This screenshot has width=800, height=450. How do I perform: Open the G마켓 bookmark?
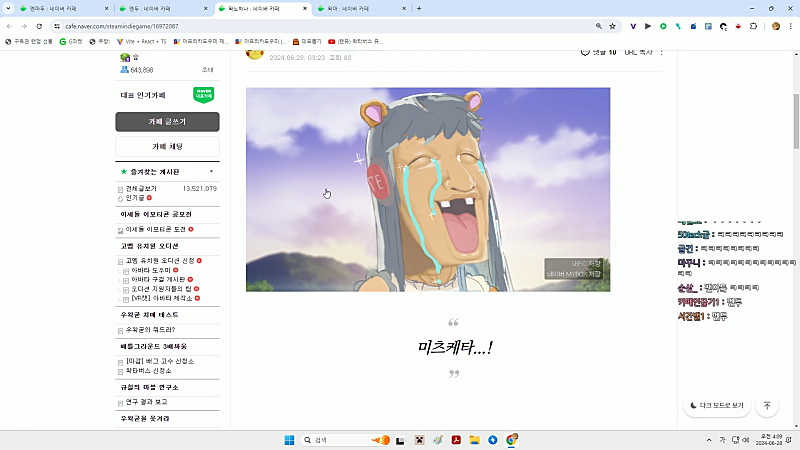[71, 41]
